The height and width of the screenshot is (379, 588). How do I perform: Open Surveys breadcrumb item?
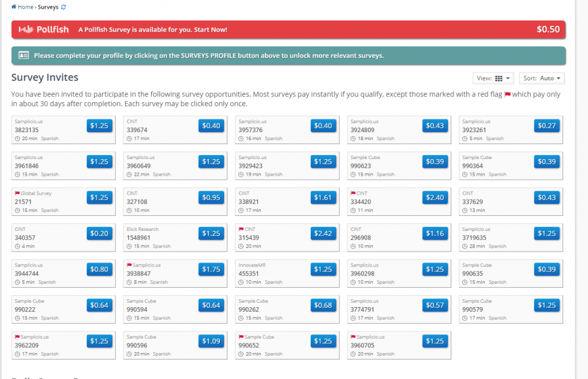click(x=48, y=7)
